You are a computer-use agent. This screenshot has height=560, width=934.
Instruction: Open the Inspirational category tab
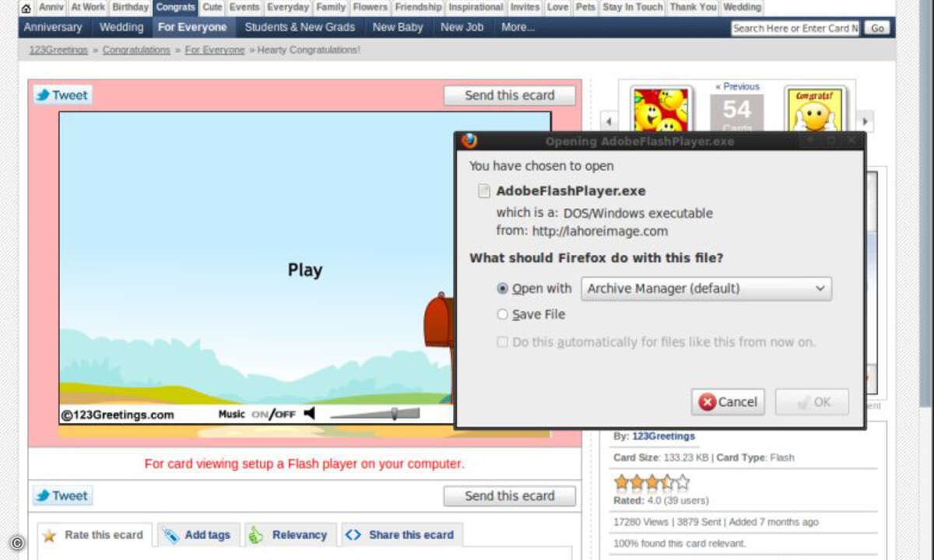(476, 8)
